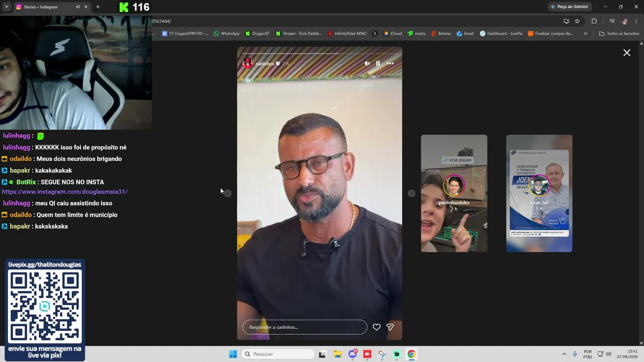
Task: Advance to the next story arrow
Action: coord(412,194)
